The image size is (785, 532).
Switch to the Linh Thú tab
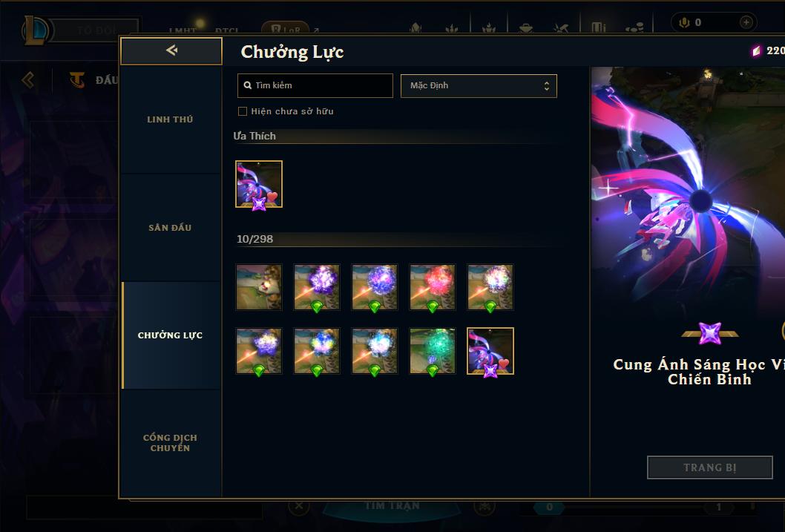(x=171, y=119)
